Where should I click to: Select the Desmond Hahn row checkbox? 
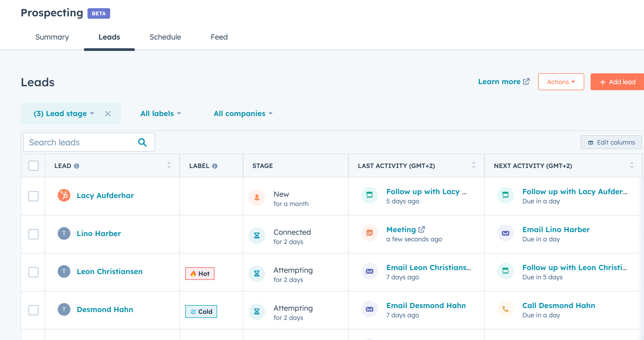[33, 310]
